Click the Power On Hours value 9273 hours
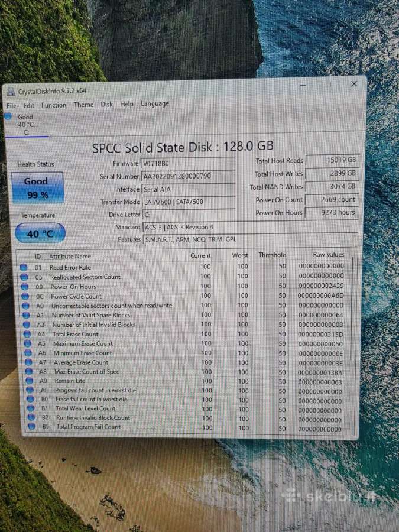This screenshot has width=399, height=532. pos(332,212)
